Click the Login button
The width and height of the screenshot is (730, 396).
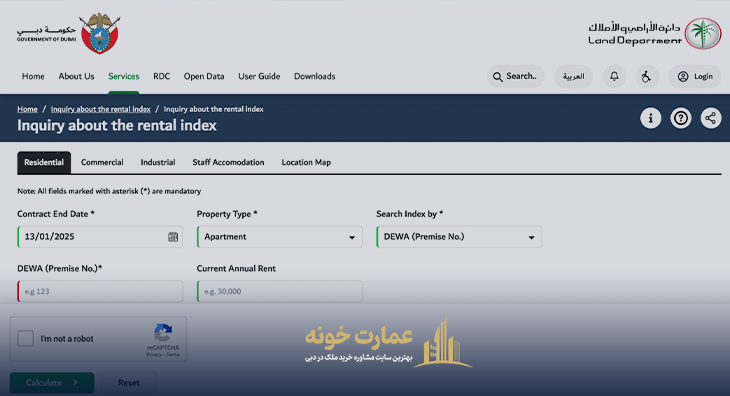[695, 76]
